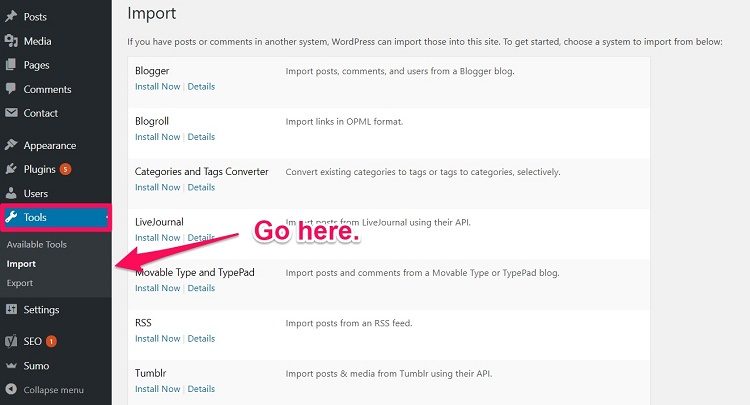Click the SEO notification badge
750x405 pixels.
tap(51, 341)
